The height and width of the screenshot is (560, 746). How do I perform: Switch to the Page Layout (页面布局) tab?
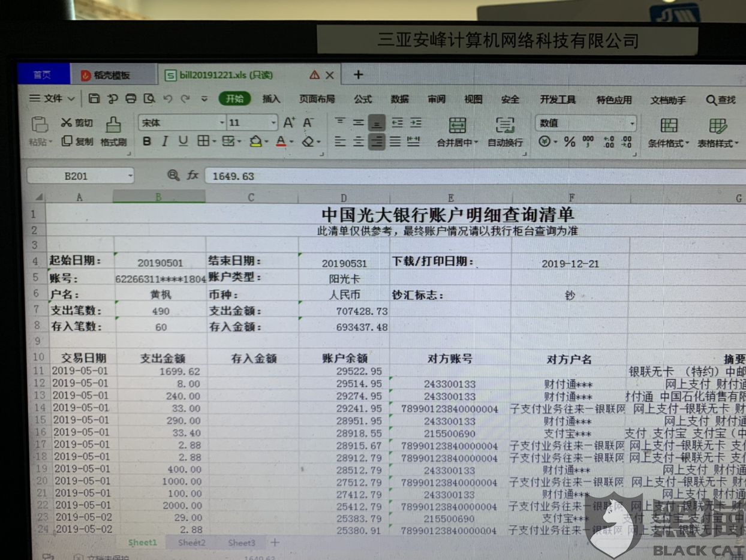coord(317,99)
